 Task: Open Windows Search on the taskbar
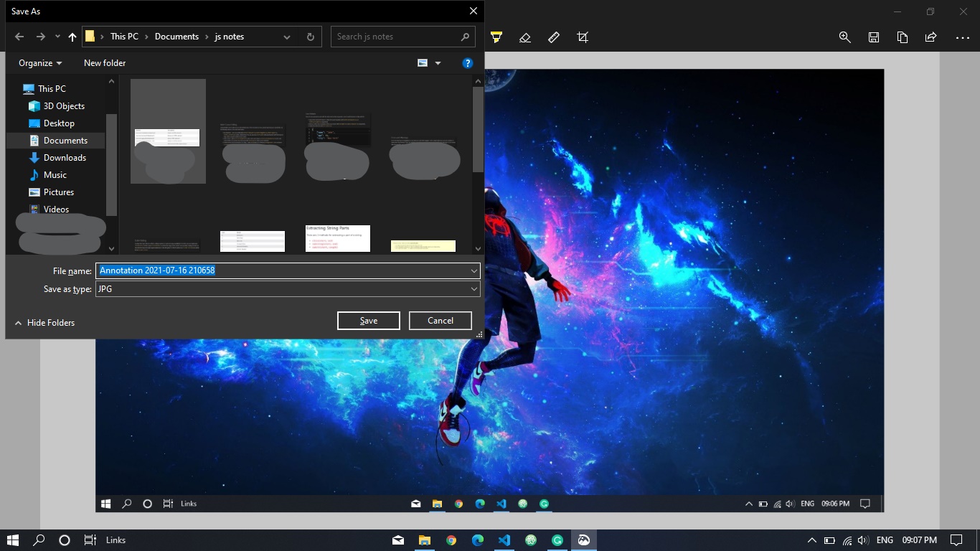[39, 540]
